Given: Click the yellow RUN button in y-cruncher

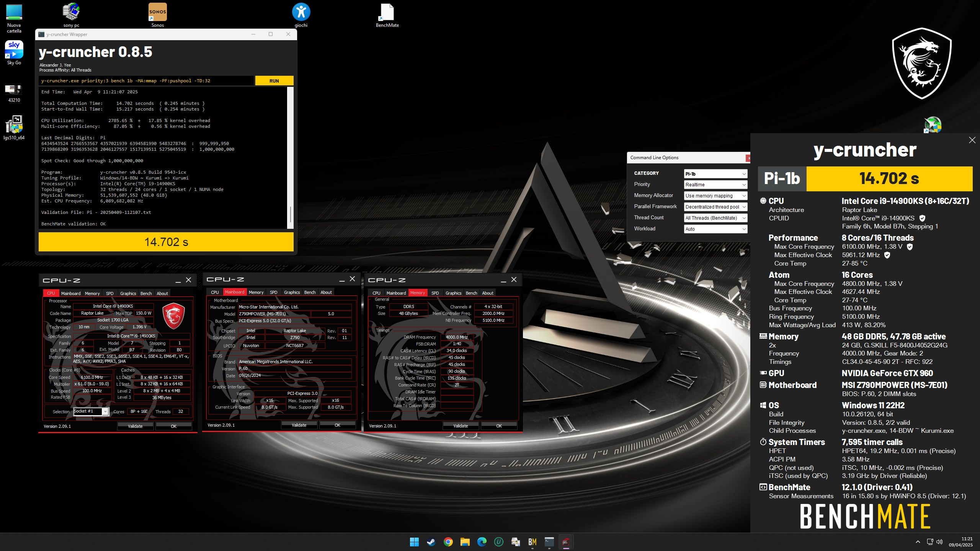Looking at the screenshot, I should [x=274, y=81].
